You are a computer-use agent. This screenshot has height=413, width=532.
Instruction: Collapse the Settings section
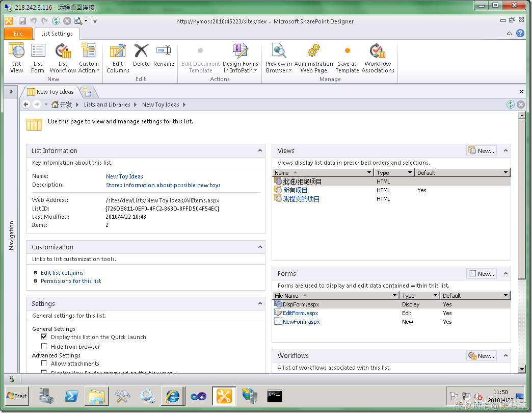tap(260, 303)
